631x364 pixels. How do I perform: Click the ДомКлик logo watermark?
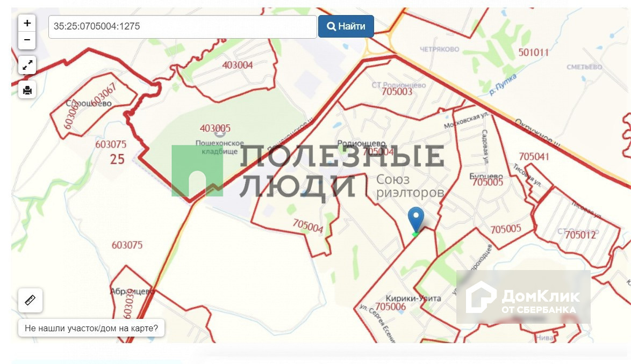[x=523, y=297]
